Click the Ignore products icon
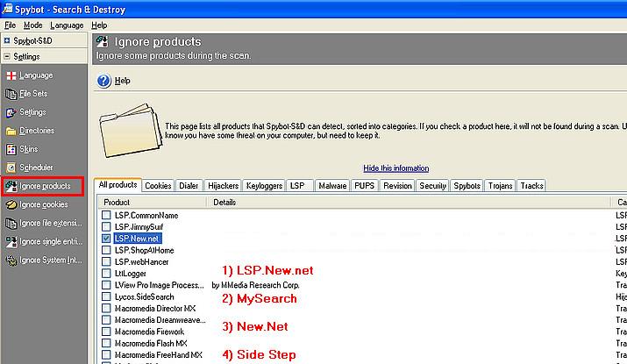The width and height of the screenshot is (627, 364). point(11,186)
